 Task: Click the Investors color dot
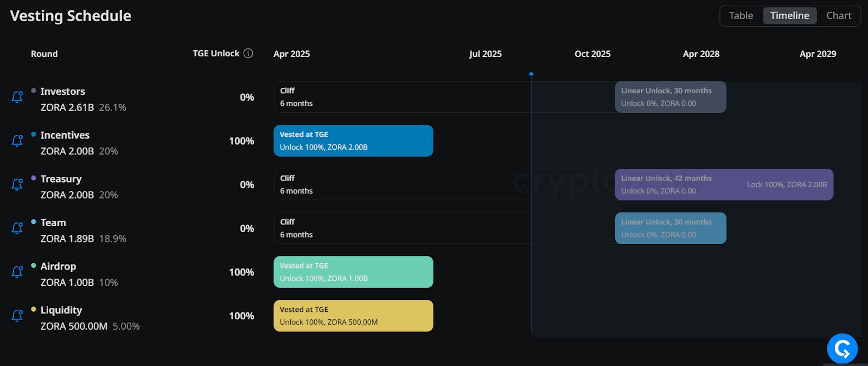pos(34,91)
